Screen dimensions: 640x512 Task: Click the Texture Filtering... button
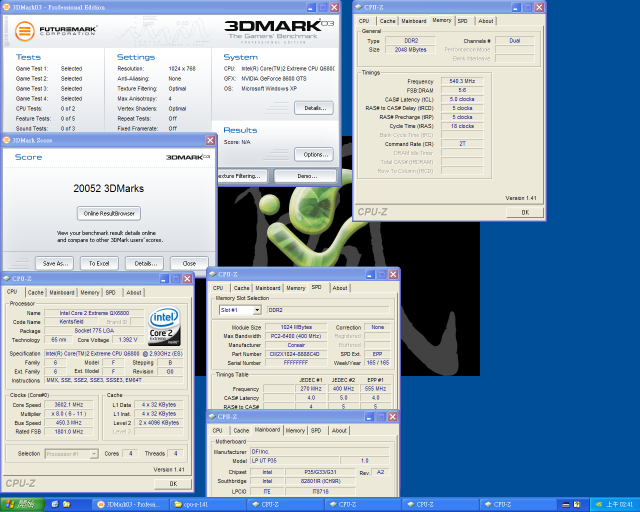tap(242, 176)
